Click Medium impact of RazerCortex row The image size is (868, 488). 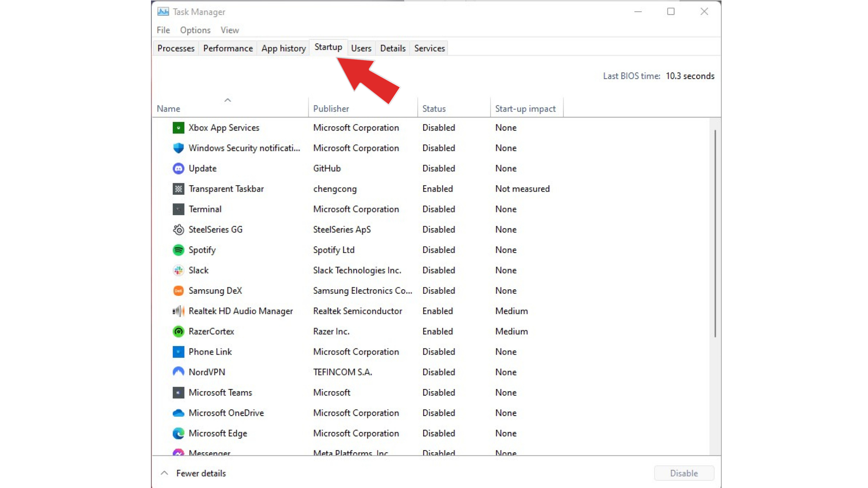511,331
